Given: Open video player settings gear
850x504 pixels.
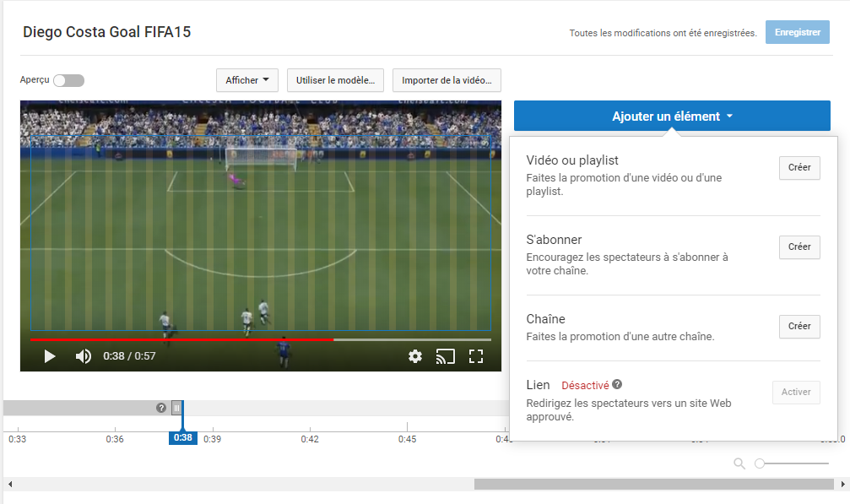Looking at the screenshot, I should (x=414, y=356).
